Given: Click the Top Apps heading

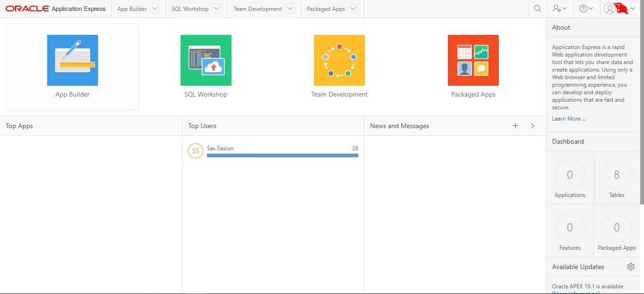Looking at the screenshot, I should (x=19, y=126).
